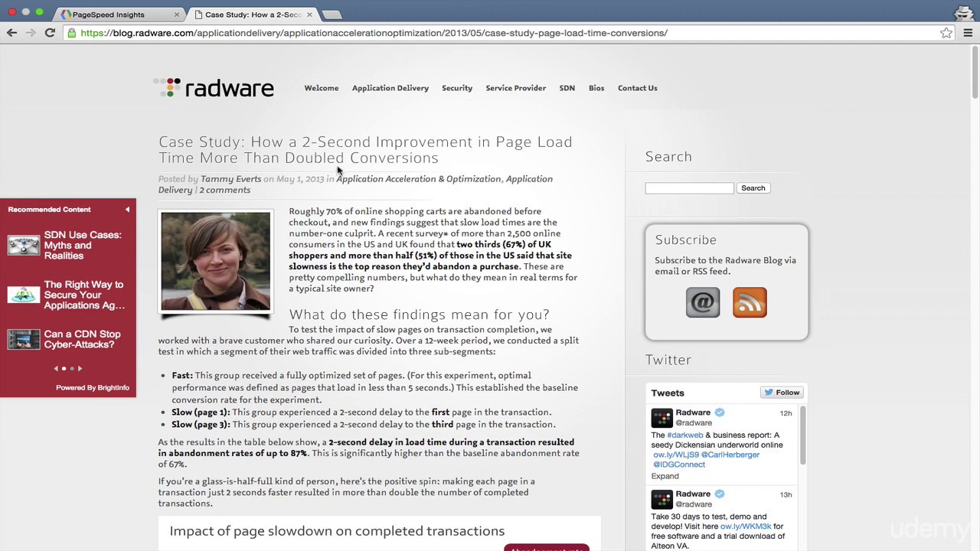Screen dimensions: 980x551
Task: Expand the first Radware tweet
Action: coord(665,476)
